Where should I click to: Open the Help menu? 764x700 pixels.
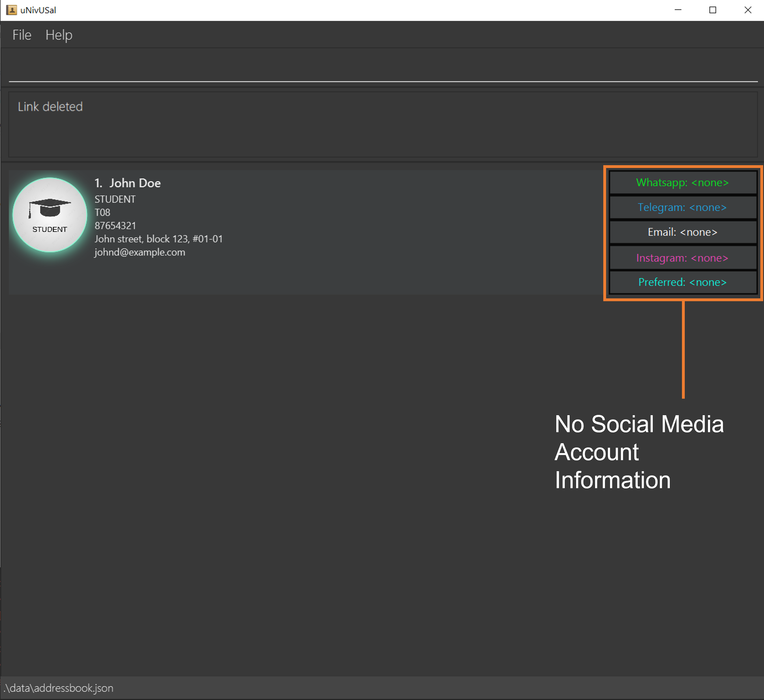point(59,35)
